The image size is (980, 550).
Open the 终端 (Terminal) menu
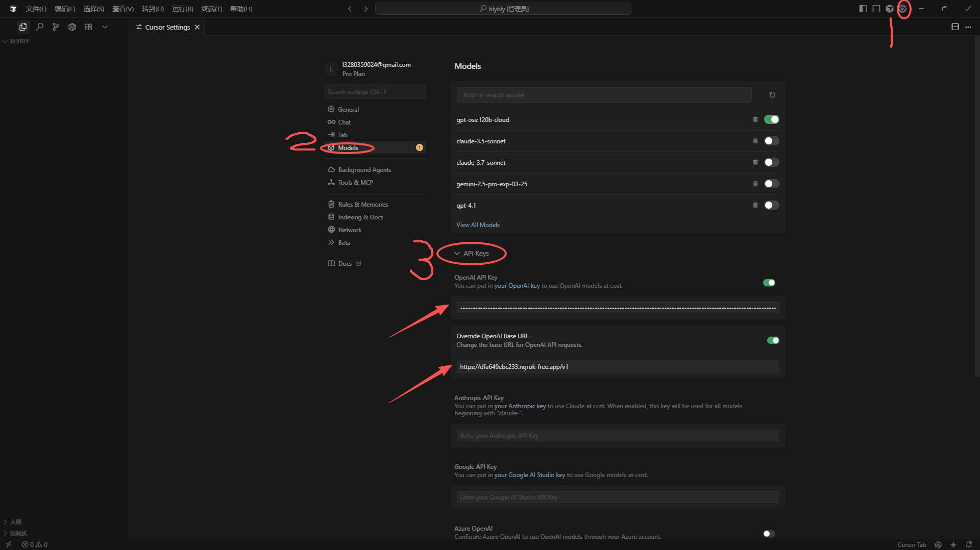click(211, 9)
